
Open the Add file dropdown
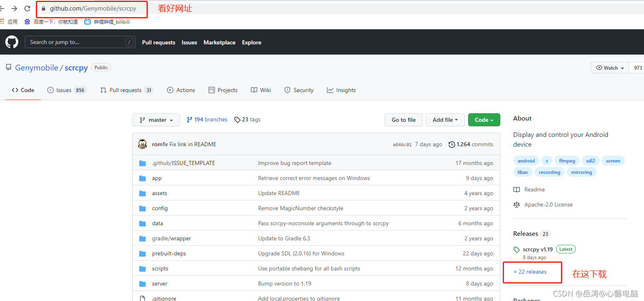[445, 120]
